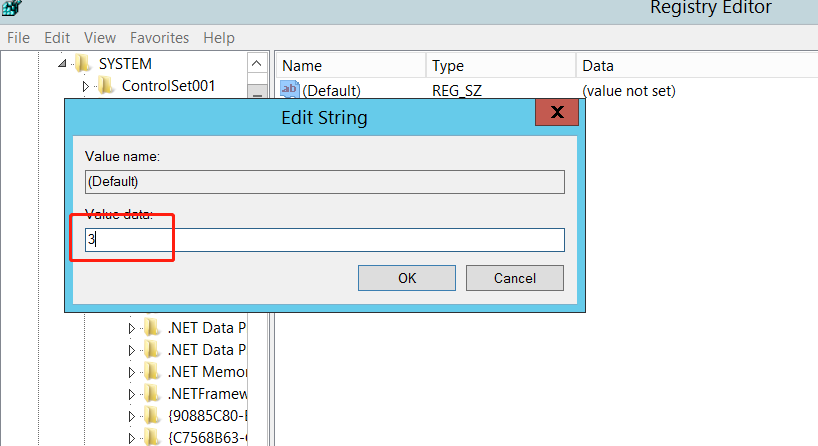Image resolution: width=818 pixels, height=446 pixels.
Task: Click the Value name field
Action: coord(324,182)
